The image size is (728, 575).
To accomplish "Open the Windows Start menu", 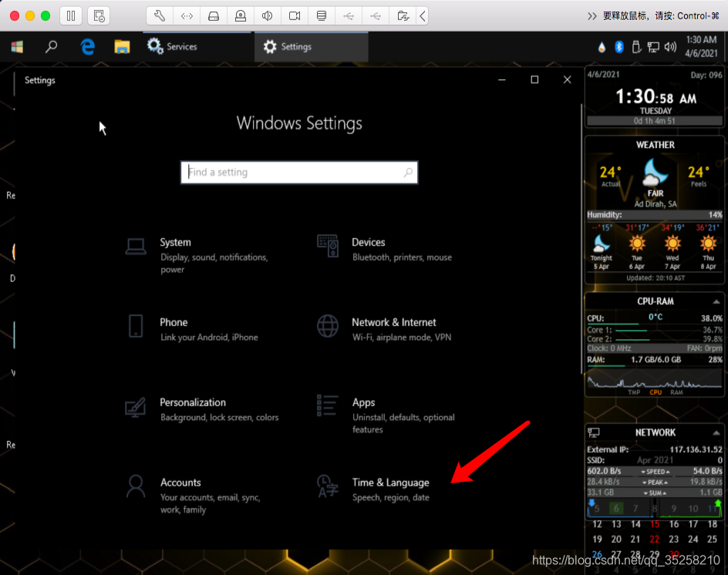I will (17, 46).
